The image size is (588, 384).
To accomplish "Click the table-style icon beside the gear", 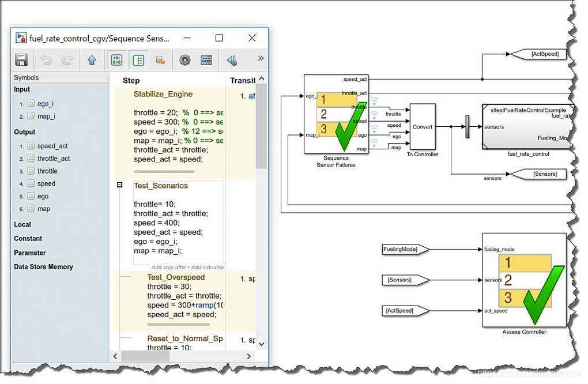I will pyautogui.click(x=206, y=60).
